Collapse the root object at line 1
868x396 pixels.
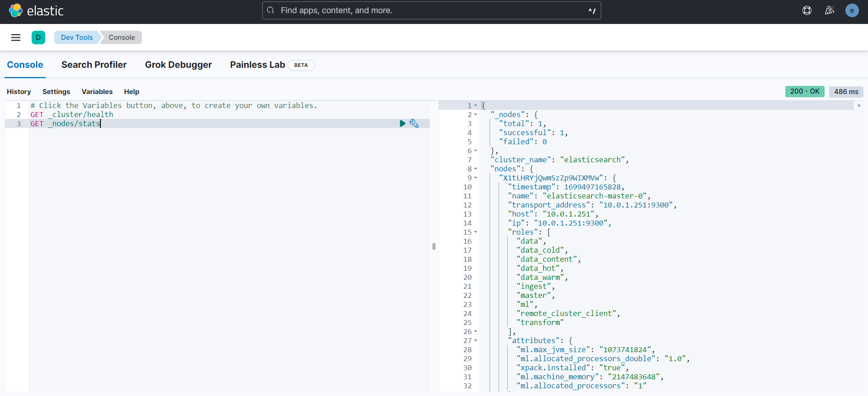476,105
